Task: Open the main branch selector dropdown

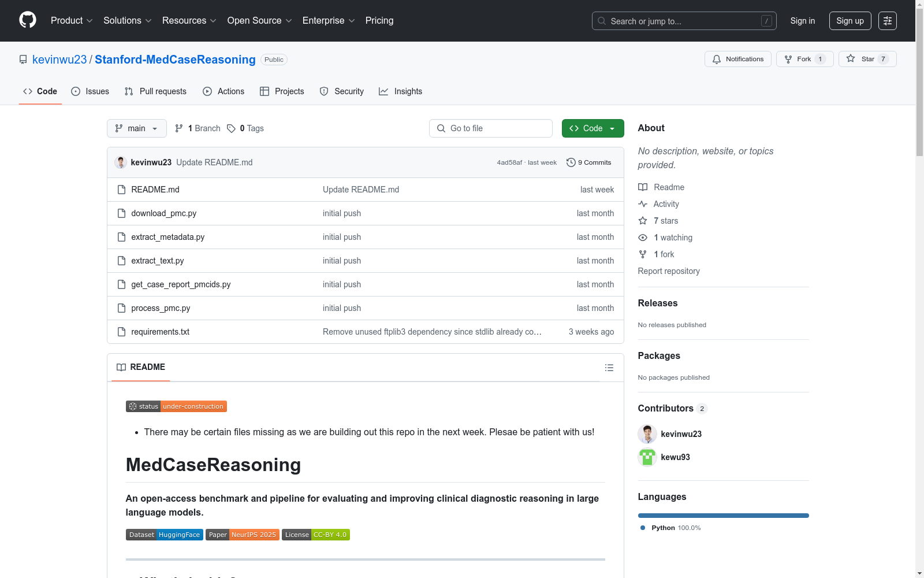Action: (137, 128)
